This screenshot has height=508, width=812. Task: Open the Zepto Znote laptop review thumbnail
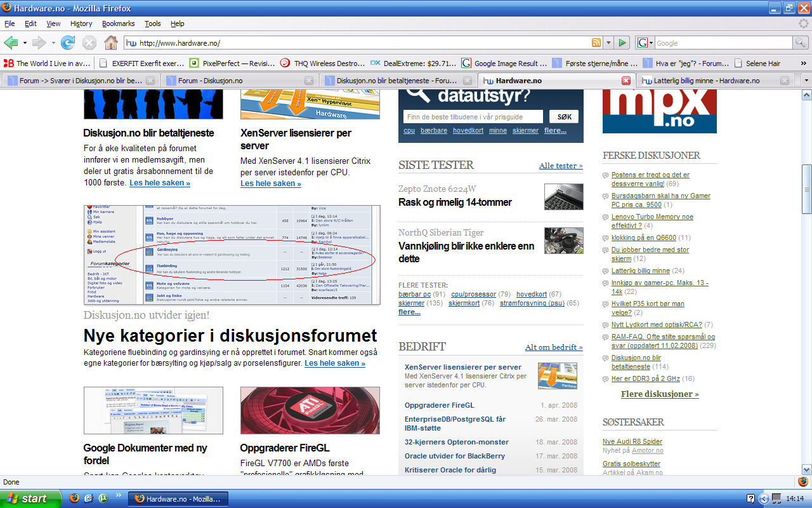pos(563,197)
